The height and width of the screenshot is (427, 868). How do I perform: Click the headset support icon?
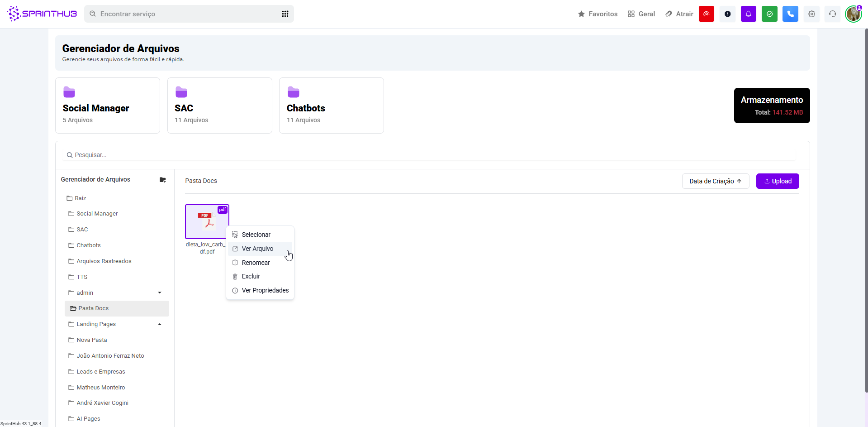[832, 14]
